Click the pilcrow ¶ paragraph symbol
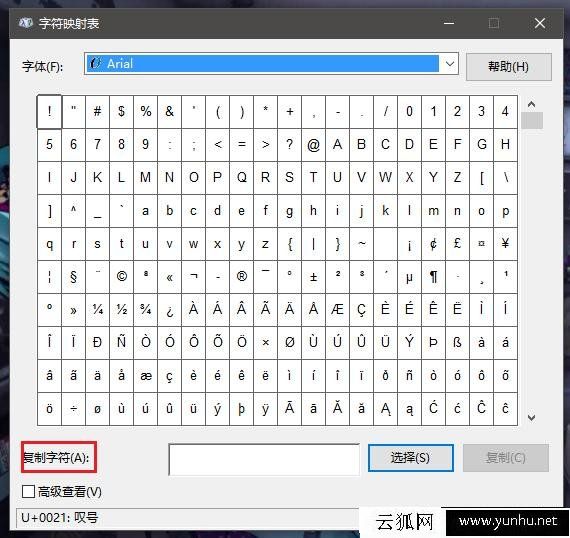This screenshot has height=538, width=570. [x=433, y=277]
